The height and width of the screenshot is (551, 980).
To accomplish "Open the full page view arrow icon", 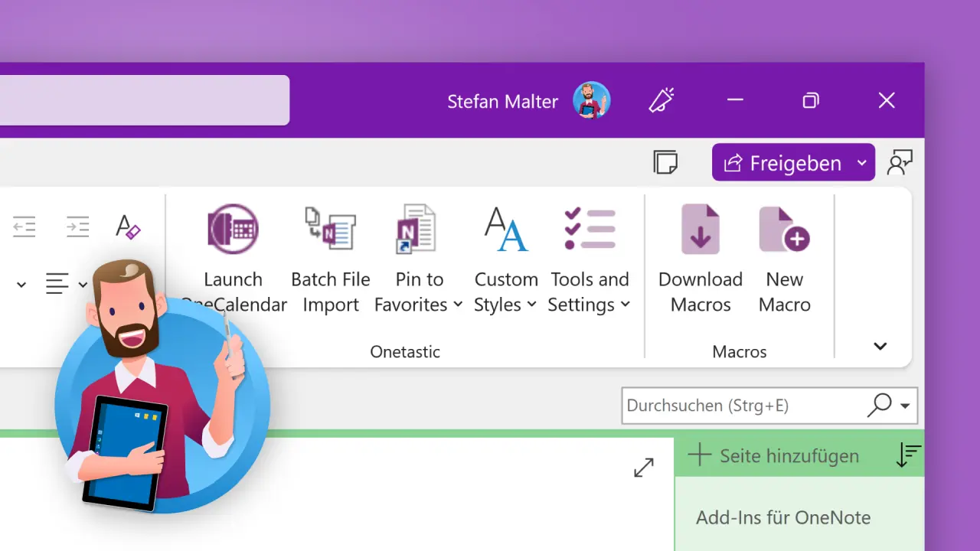I will 643,467.
